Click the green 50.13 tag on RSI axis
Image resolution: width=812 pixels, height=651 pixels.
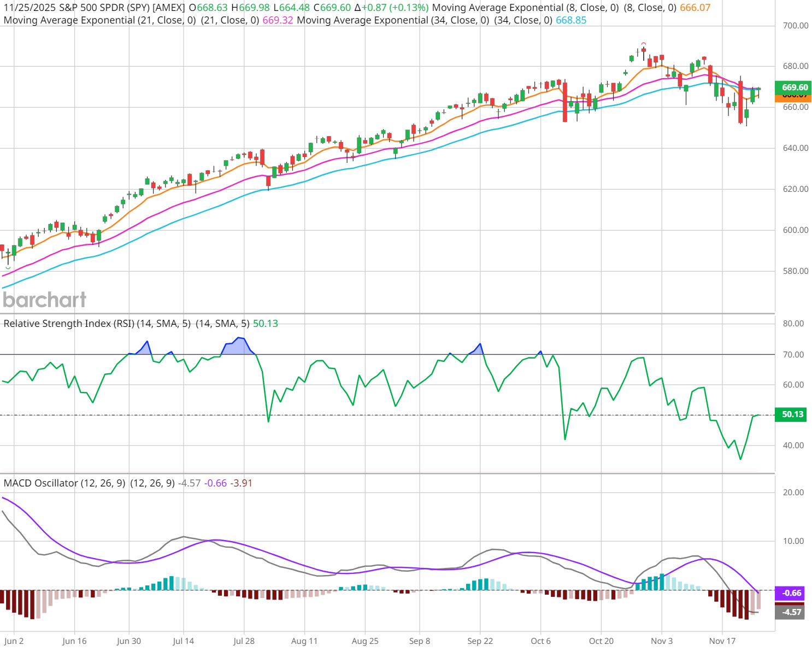791,414
